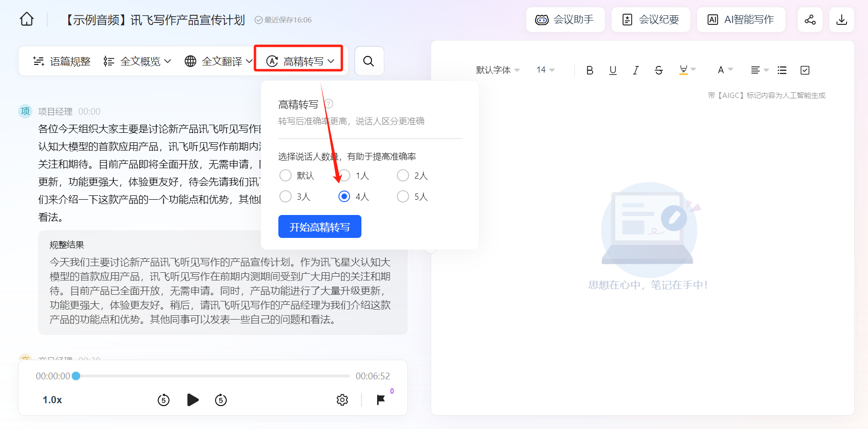
Task: Click the download icon
Action: pos(842,20)
